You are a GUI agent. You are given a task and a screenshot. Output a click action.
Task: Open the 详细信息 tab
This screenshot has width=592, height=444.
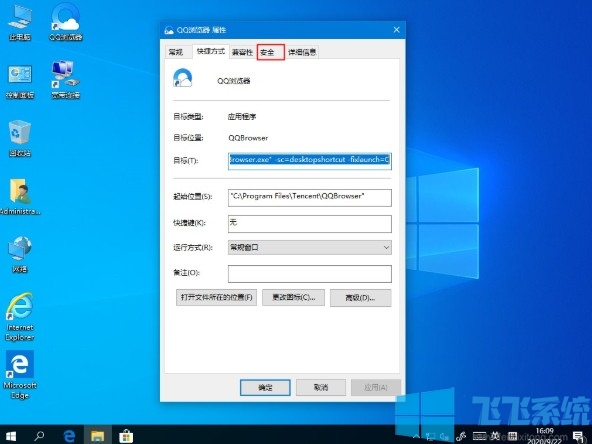pos(302,52)
